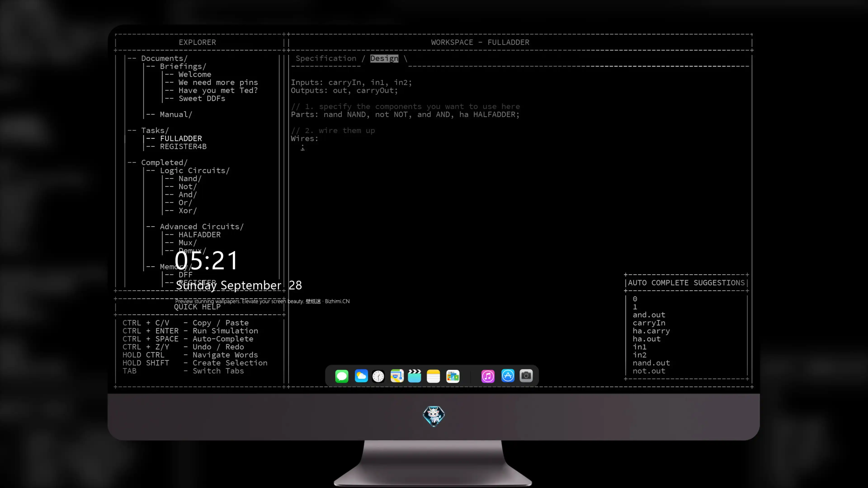Click the dragon logo on monitor chin
Viewport: 868px width, 488px height.
coord(434,416)
